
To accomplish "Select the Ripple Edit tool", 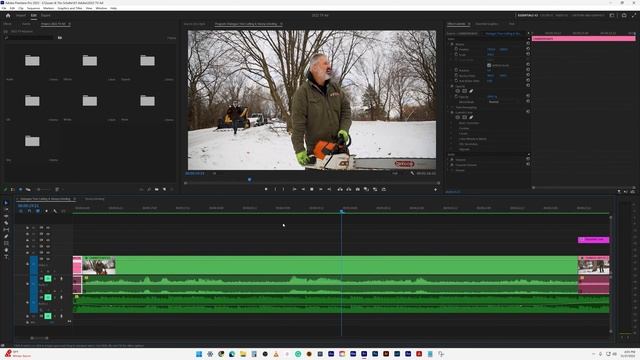I will (6, 216).
